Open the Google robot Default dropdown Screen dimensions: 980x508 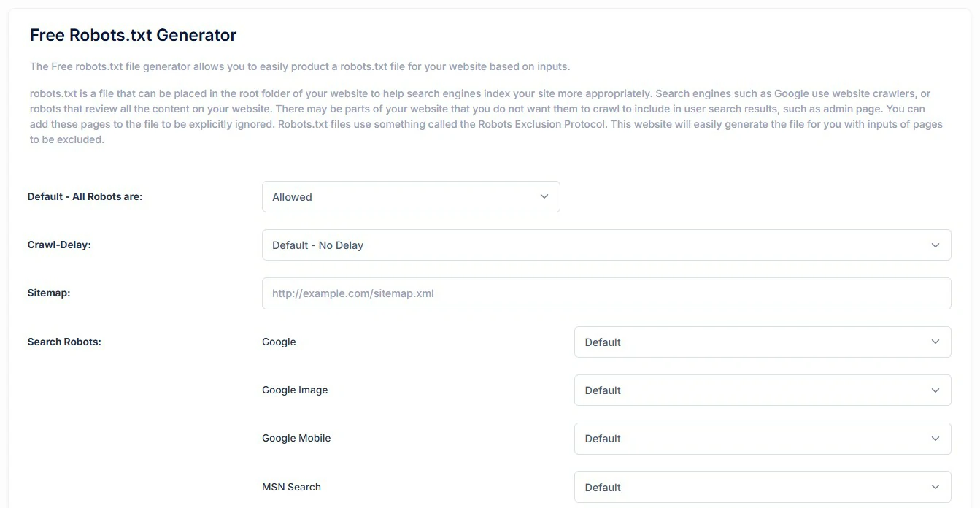(763, 342)
